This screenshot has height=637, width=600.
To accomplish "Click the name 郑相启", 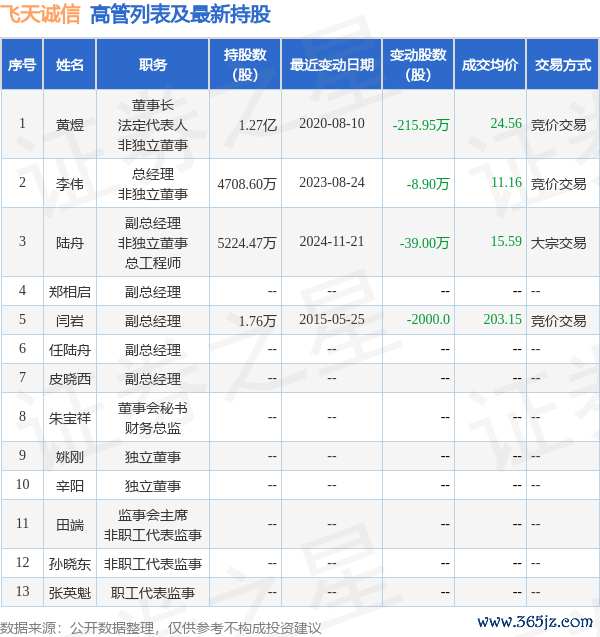I will coord(70,292).
